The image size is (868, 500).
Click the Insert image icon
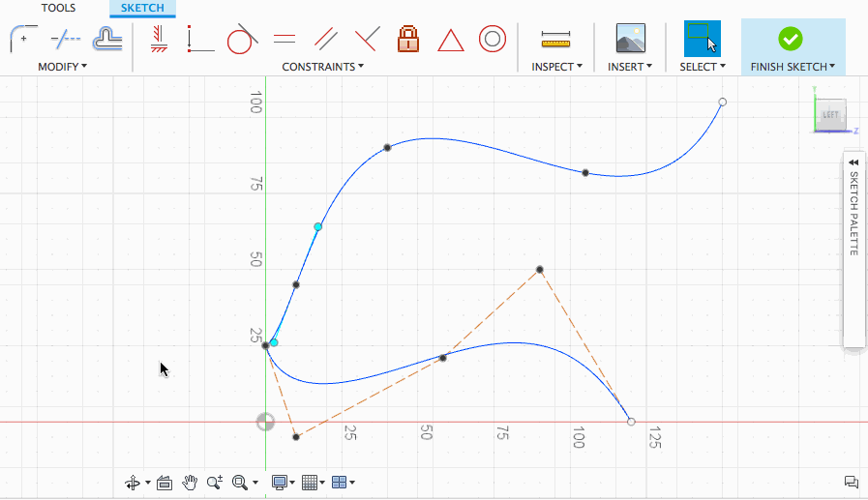click(x=631, y=38)
